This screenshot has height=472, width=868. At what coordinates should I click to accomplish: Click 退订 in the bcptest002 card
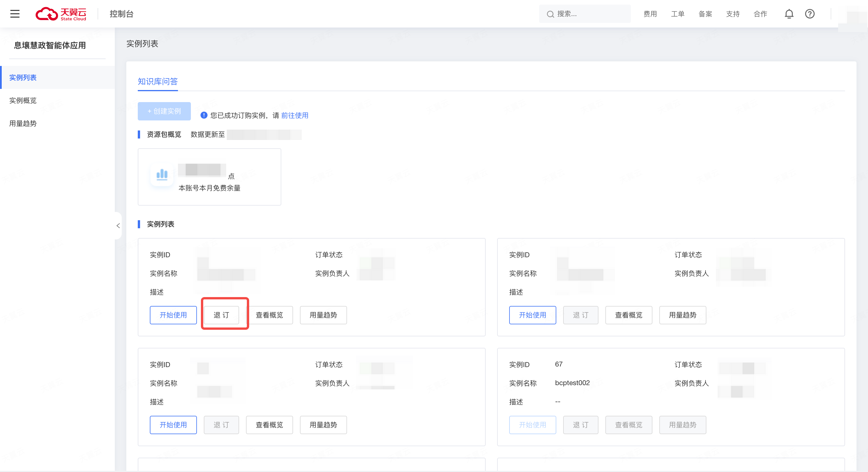[x=581, y=425]
